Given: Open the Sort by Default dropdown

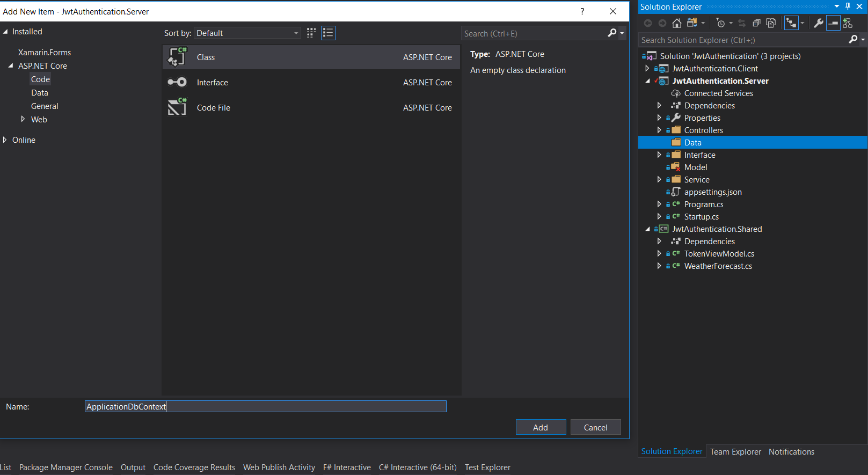Looking at the screenshot, I should (247, 33).
